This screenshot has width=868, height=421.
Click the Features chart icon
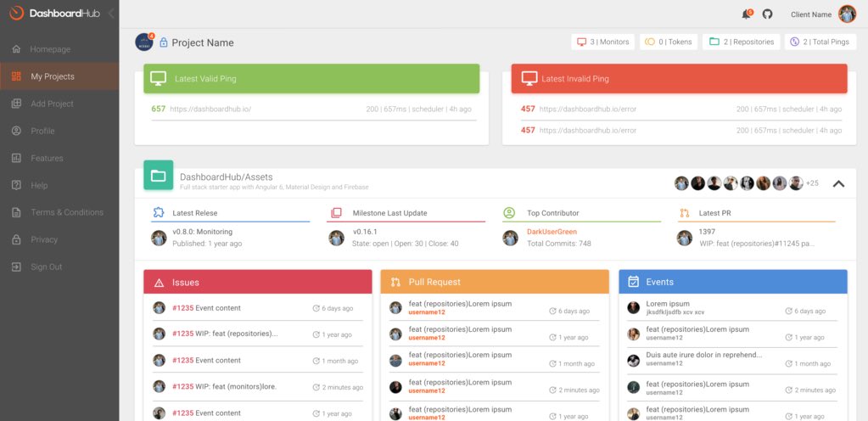[17, 158]
